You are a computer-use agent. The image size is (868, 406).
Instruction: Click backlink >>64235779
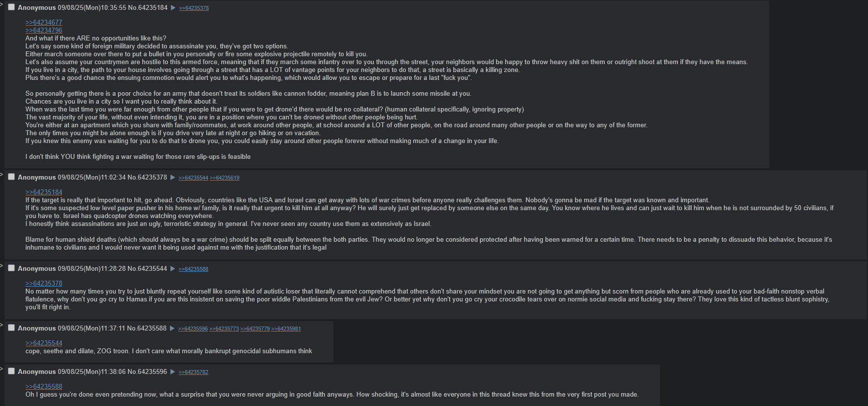[x=255, y=329]
